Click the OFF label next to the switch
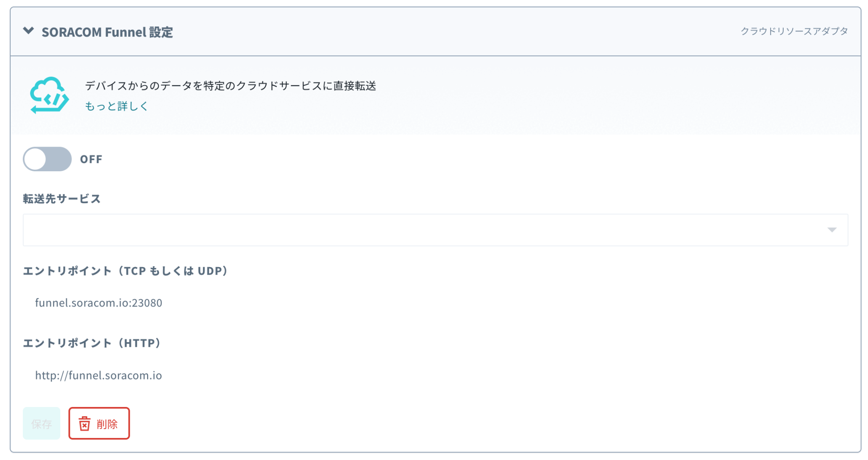868x460 pixels. pyautogui.click(x=91, y=159)
